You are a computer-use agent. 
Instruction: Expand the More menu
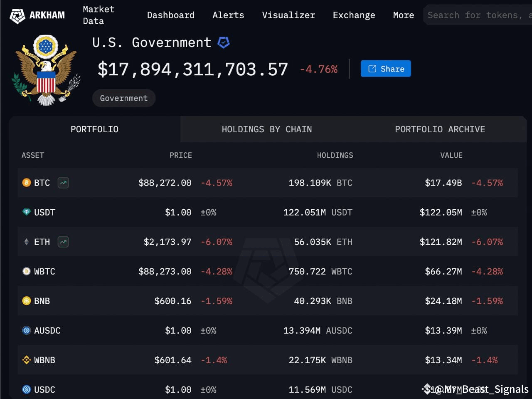pyautogui.click(x=404, y=15)
